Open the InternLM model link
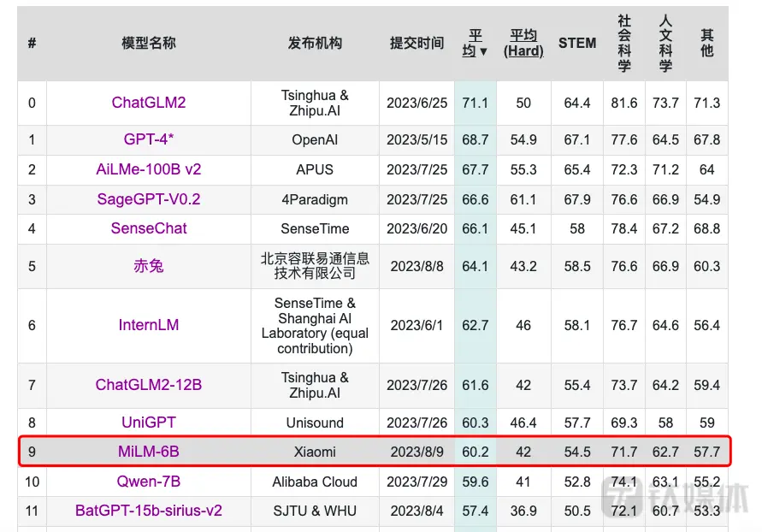Screen dimensions: 762x532 [148, 324]
